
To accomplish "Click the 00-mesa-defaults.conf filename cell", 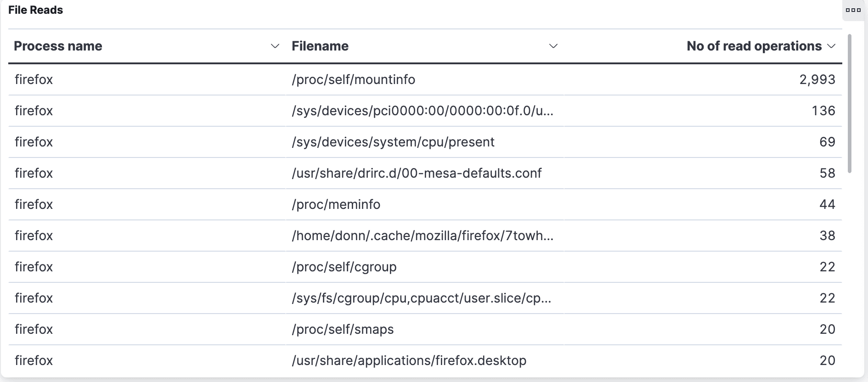I will click(417, 173).
